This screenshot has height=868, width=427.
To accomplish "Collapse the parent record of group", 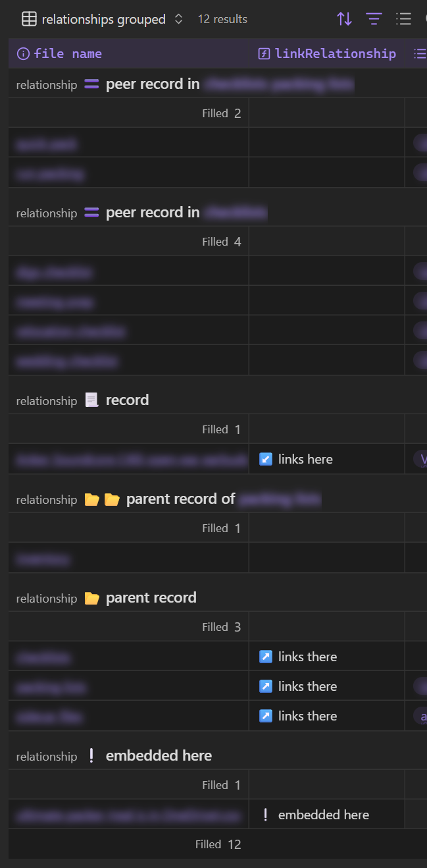I will click(x=168, y=499).
